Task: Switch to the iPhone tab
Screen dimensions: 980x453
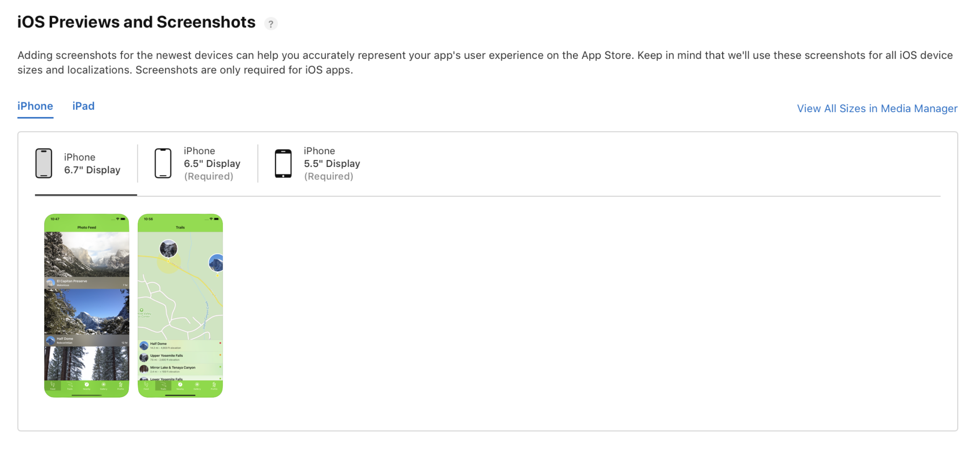Action: [35, 106]
